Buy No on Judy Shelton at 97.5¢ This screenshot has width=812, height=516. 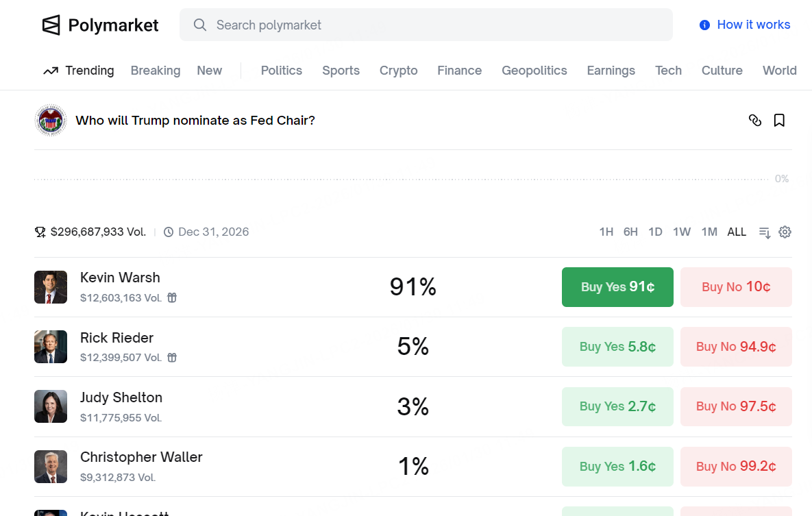click(735, 406)
